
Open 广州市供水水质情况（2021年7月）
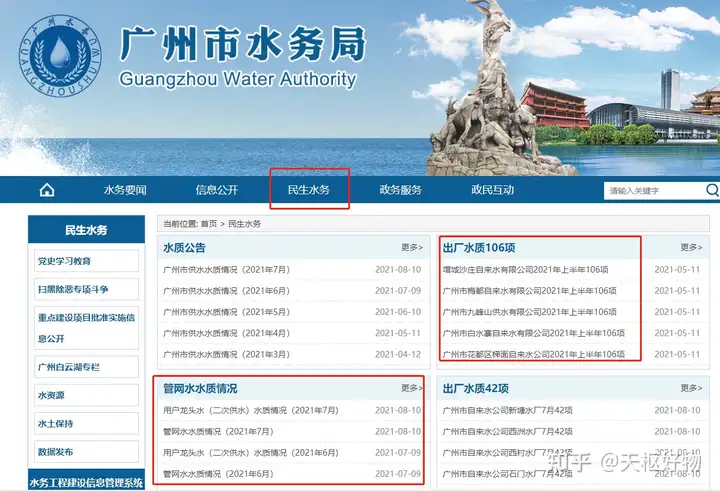coord(226,270)
